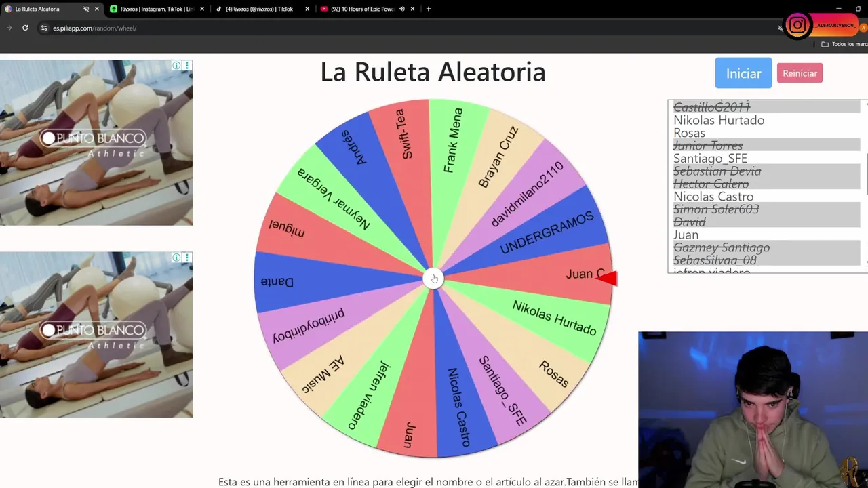This screenshot has height=488, width=868.
Task: Click the es.piliapp.com address bar
Action: (x=407, y=28)
